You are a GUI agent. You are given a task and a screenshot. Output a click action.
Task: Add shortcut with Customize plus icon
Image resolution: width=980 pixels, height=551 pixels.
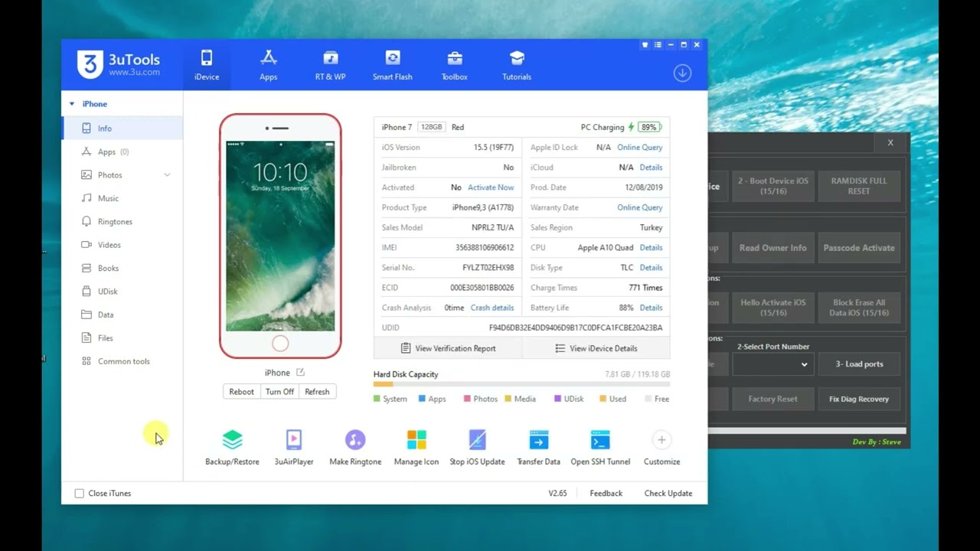(661, 439)
